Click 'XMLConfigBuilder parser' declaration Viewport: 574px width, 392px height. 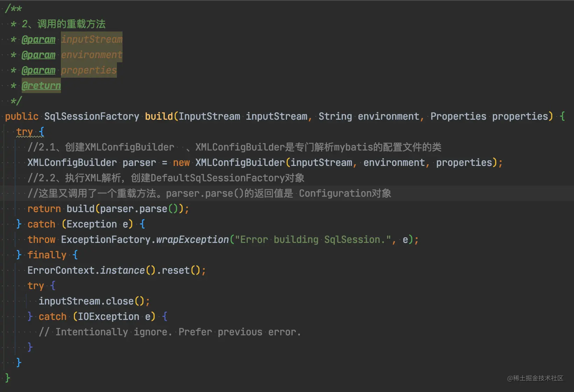point(92,163)
